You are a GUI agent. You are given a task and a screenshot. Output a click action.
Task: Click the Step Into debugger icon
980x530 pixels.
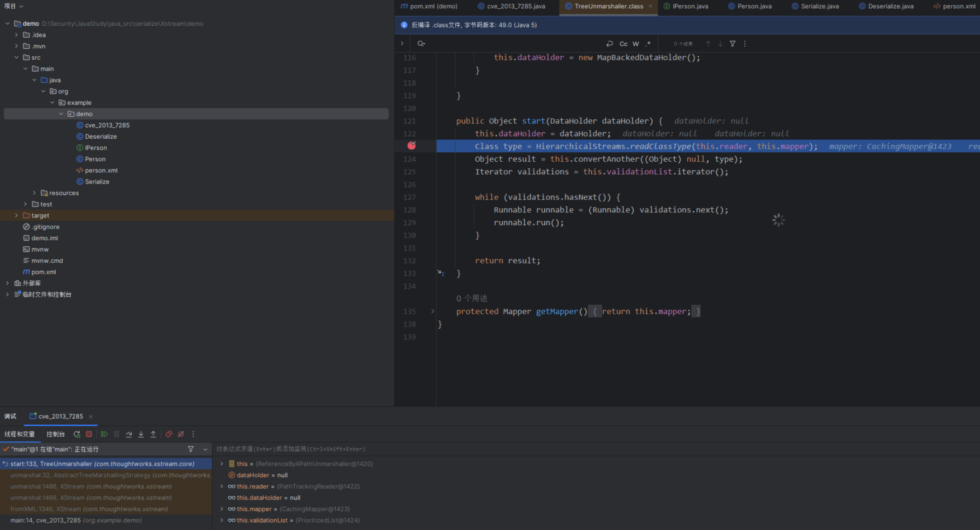(x=141, y=434)
